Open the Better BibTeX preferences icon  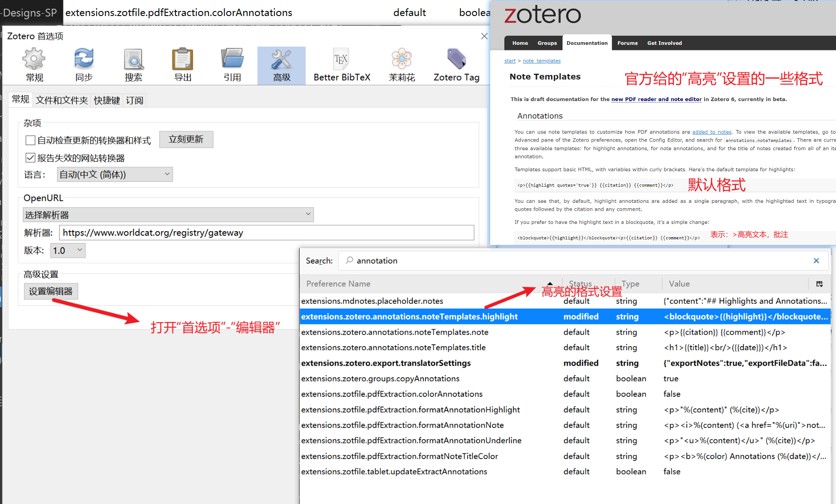[x=341, y=64]
